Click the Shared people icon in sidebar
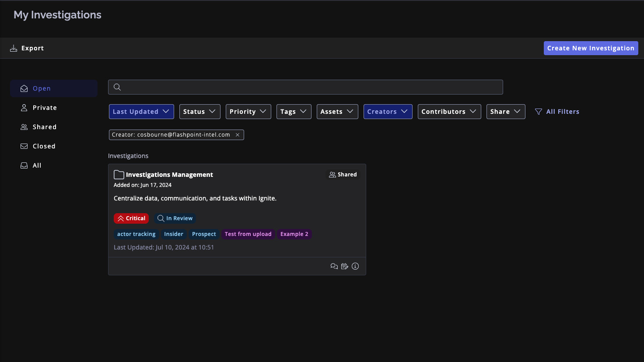 click(x=24, y=127)
